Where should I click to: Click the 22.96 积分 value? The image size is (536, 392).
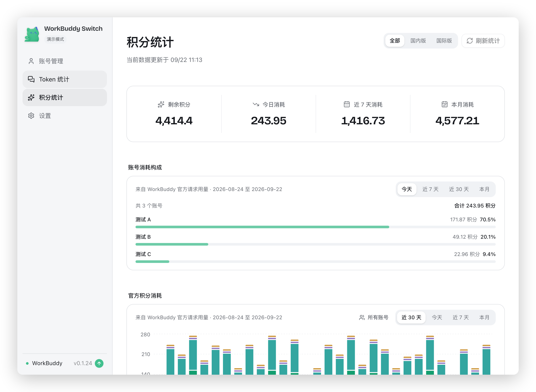467,254
